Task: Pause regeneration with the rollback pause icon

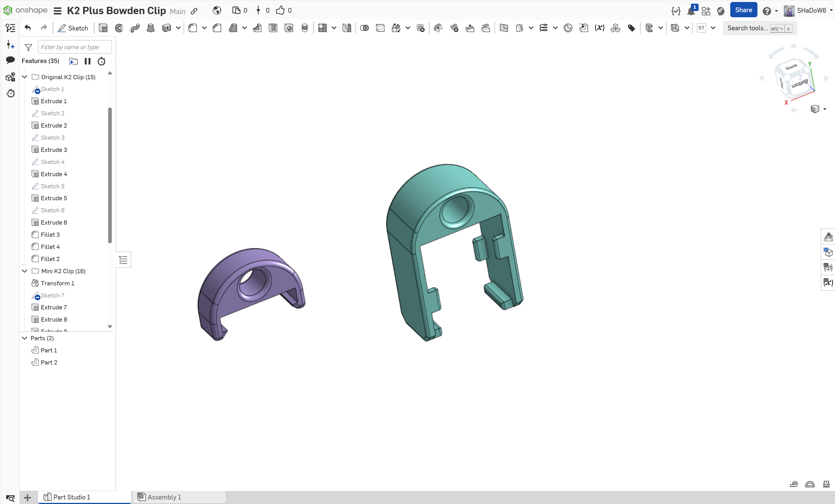Action: click(87, 61)
